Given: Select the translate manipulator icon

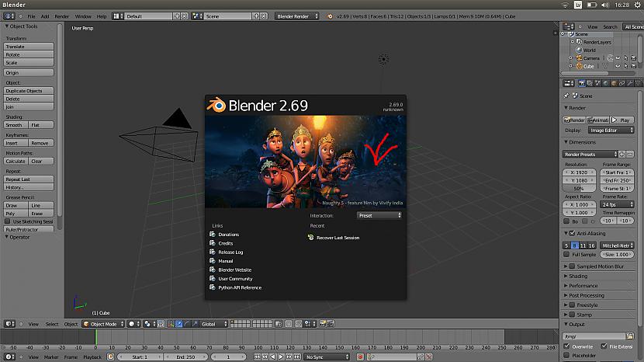Looking at the screenshot, I should (x=179, y=324).
